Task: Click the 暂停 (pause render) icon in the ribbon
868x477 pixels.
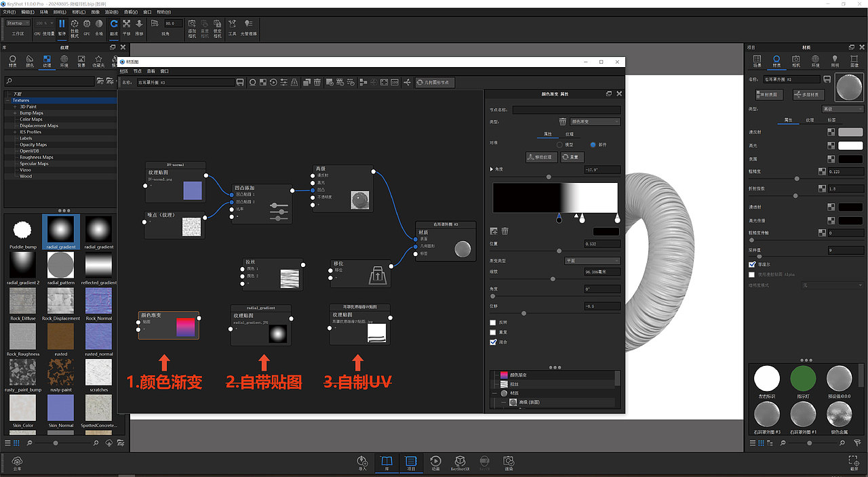Action: [x=62, y=24]
